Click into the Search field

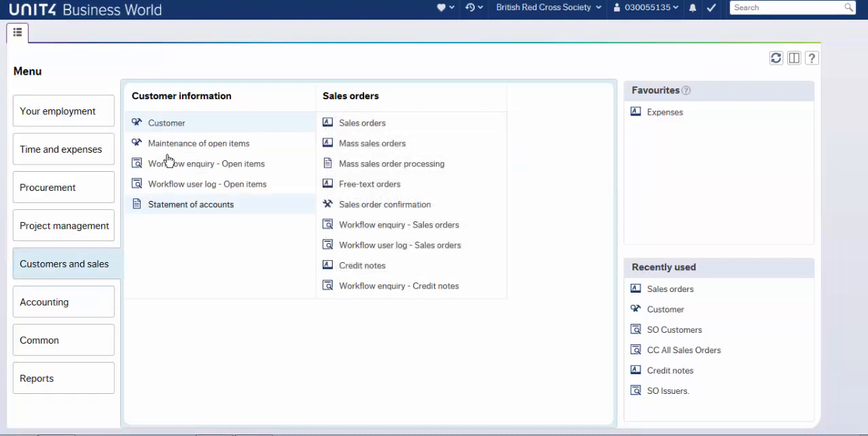(786, 7)
